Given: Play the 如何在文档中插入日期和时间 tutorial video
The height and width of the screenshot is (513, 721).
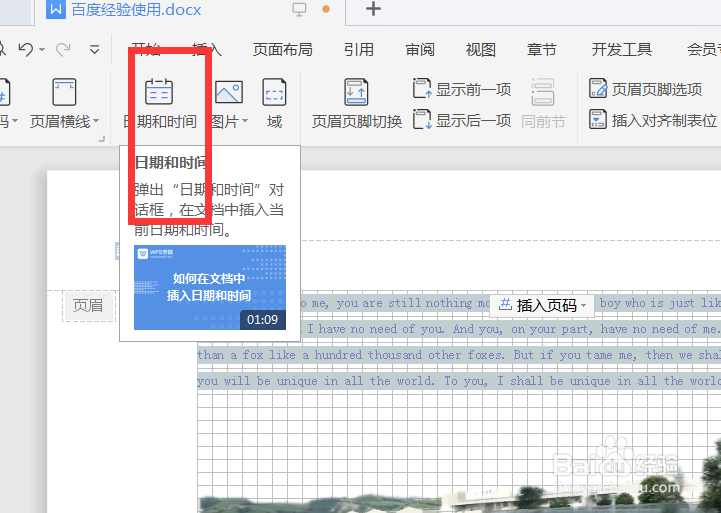Looking at the screenshot, I should coord(210,287).
